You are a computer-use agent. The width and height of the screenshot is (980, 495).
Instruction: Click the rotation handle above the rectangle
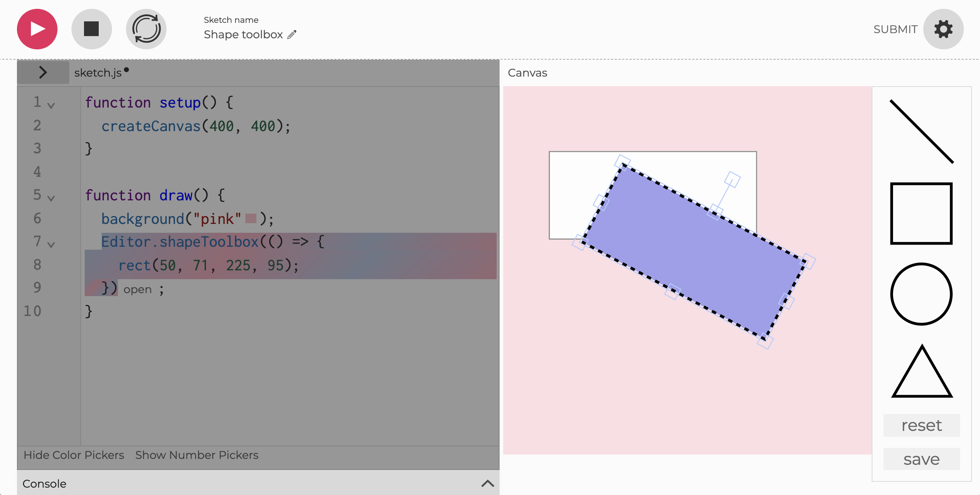click(732, 179)
